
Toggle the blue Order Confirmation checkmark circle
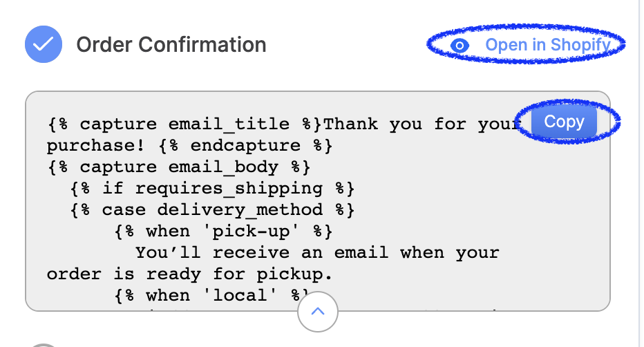(x=44, y=44)
